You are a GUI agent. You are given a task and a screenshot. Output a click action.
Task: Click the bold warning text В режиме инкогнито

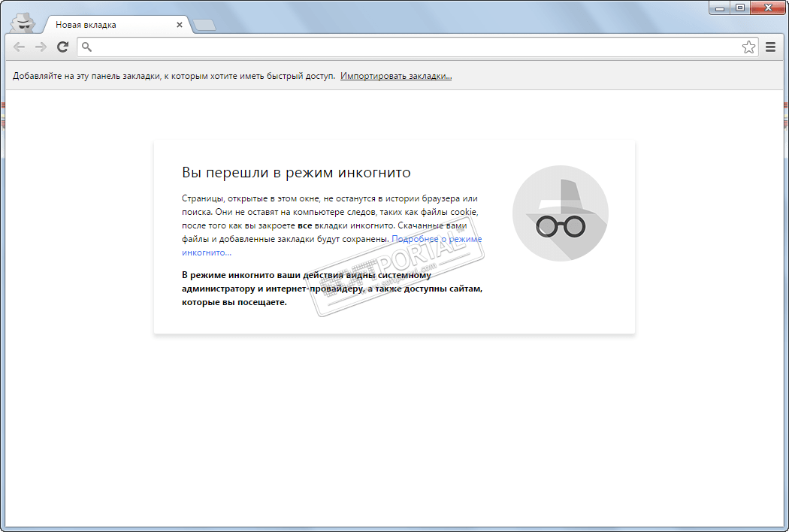click(x=332, y=289)
